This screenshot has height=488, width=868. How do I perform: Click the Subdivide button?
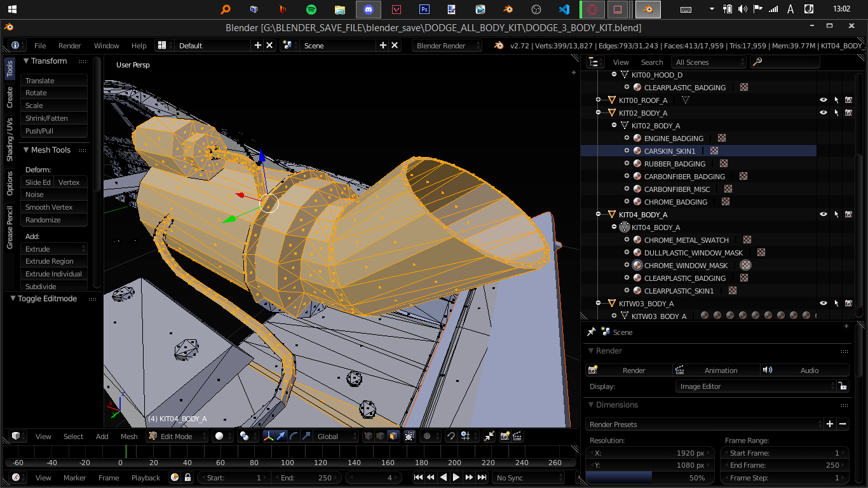click(54, 286)
